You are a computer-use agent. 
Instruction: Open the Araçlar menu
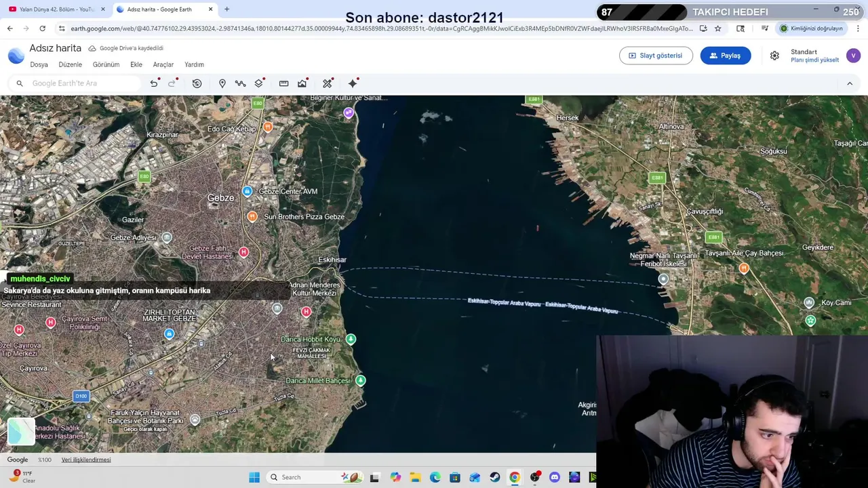[x=163, y=64]
